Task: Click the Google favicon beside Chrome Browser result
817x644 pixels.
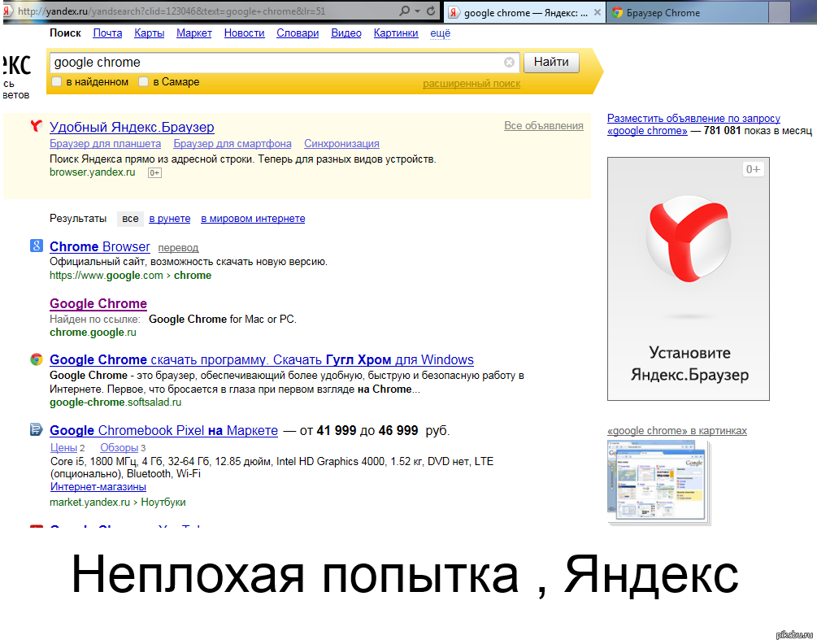Action: [36, 246]
